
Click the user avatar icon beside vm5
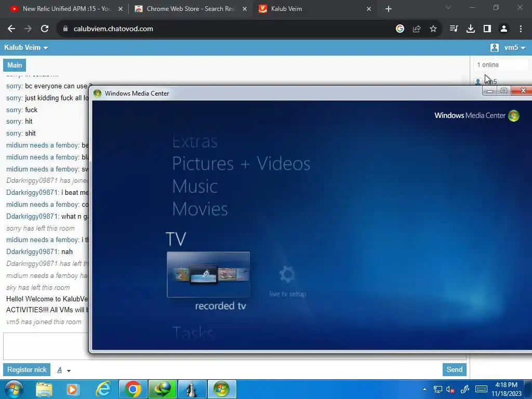[x=495, y=47]
